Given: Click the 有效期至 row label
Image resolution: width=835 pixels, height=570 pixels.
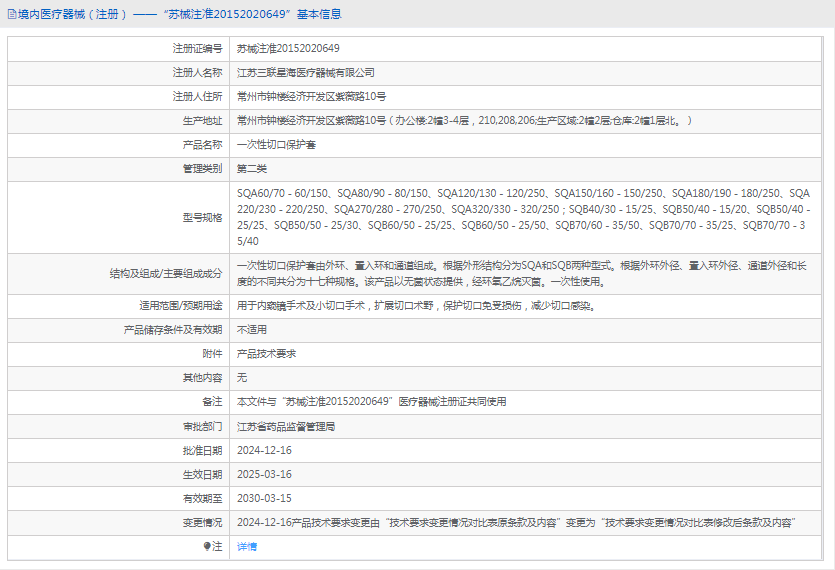Looking at the screenshot, I should 202,498.
